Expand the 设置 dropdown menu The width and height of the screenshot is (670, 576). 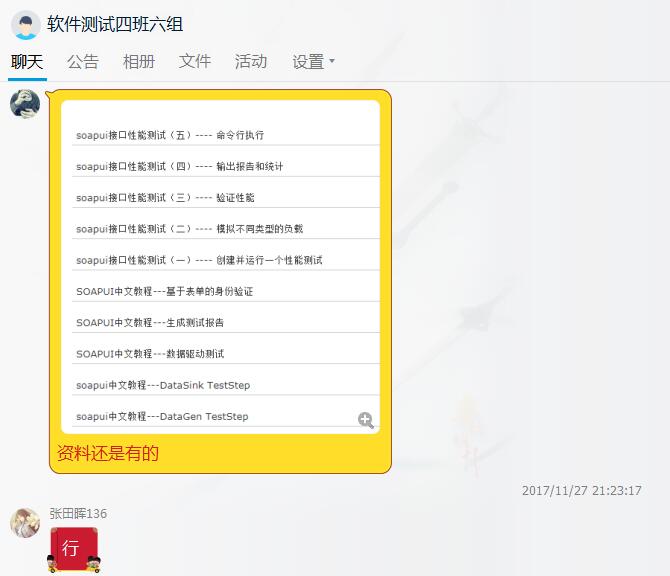click(x=313, y=62)
